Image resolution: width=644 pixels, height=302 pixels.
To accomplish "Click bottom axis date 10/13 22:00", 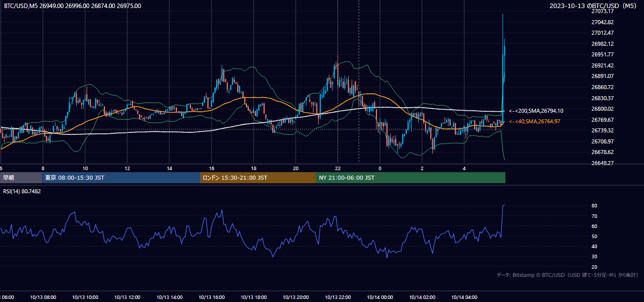I will [x=338, y=297].
